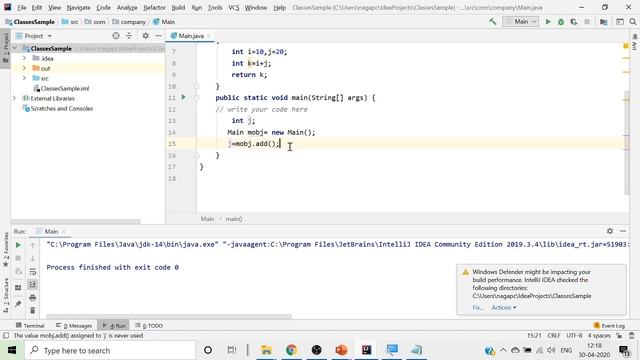The width and height of the screenshot is (640, 360).
Task: Print the Run console output
Action: tap(33, 298)
